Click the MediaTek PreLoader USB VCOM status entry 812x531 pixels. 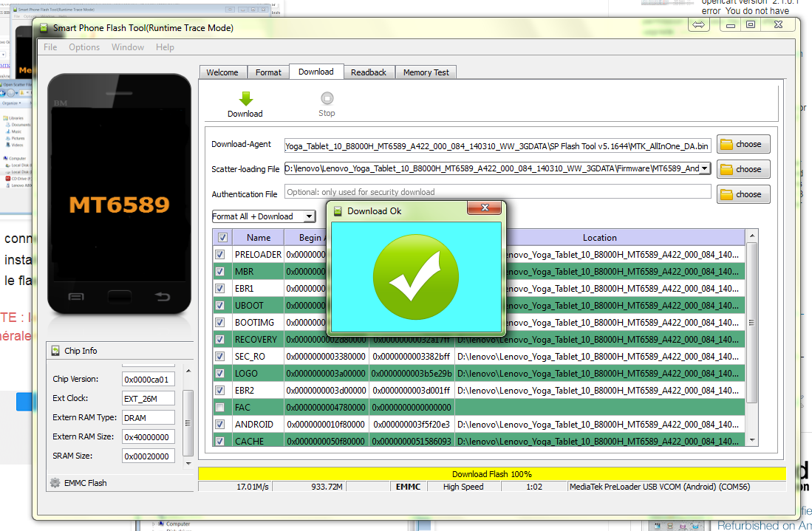click(x=676, y=487)
